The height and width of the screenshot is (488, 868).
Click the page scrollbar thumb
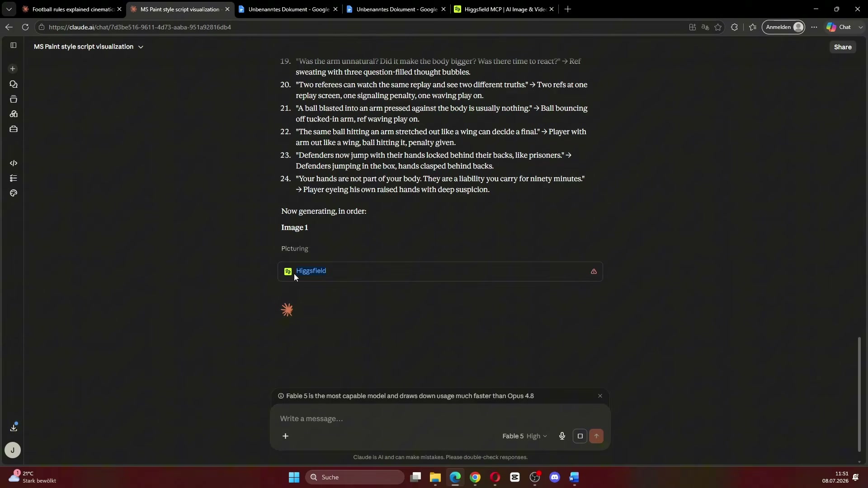coord(859,394)
